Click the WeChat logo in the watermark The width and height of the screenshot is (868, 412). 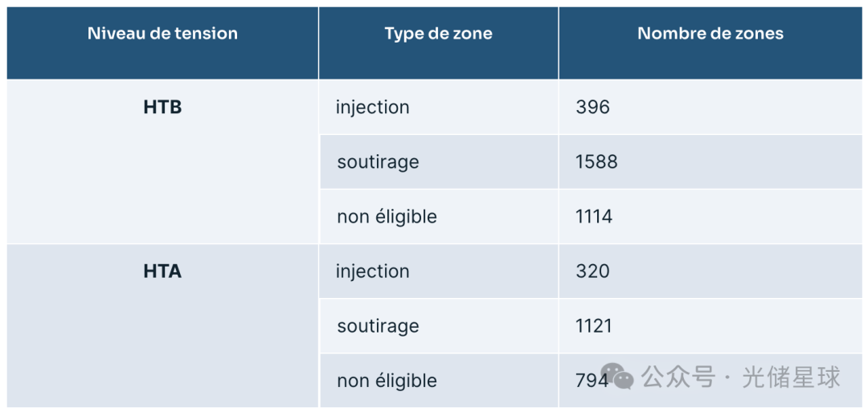point(617,376)
